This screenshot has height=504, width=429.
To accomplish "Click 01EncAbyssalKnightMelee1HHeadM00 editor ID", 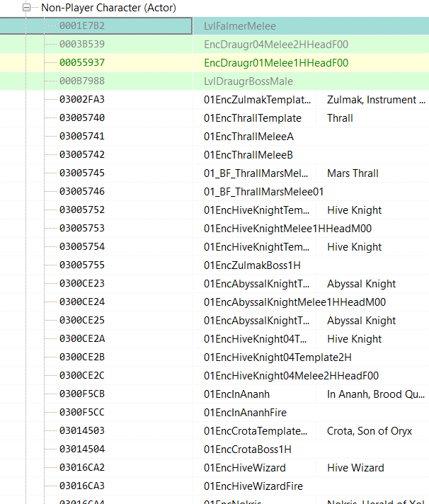I will [294, 302].
